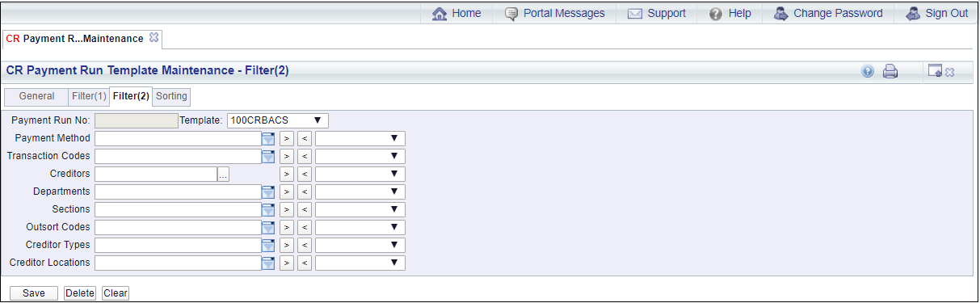Image resolution: width=980 pixels, height=303 pixels.
Task: Close the panel with the grey X icon
Action: point(950,72)
